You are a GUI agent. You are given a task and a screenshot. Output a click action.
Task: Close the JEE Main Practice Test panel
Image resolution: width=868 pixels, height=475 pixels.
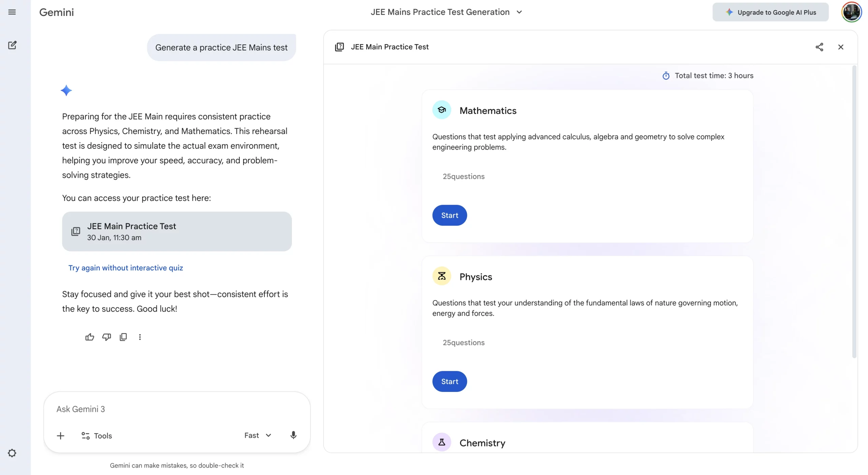pyautogui.click(x=841, y=47)
